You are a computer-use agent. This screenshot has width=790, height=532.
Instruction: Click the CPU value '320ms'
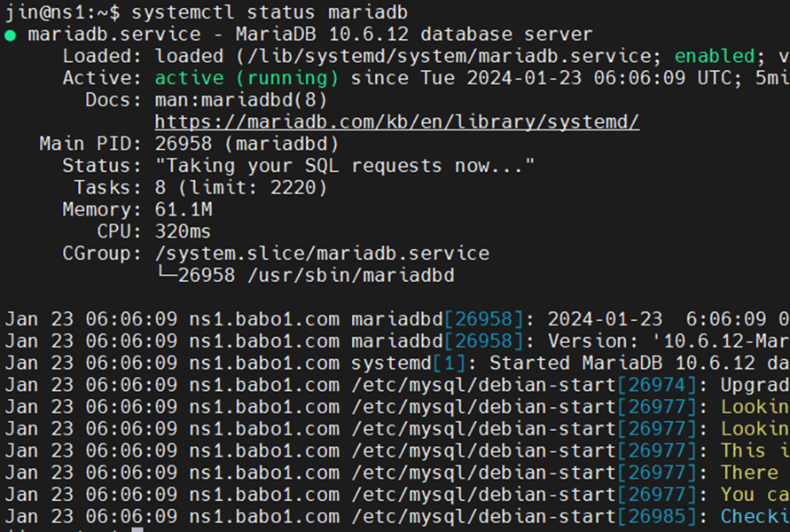183,231
